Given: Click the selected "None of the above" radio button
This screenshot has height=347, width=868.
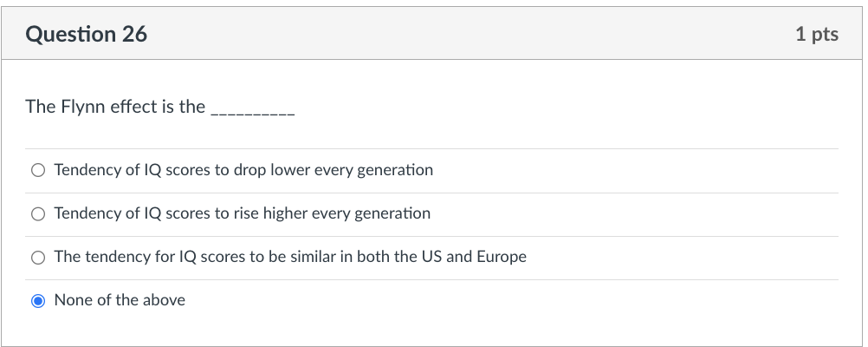Looking at the screenshot, I should coord(37,301).
